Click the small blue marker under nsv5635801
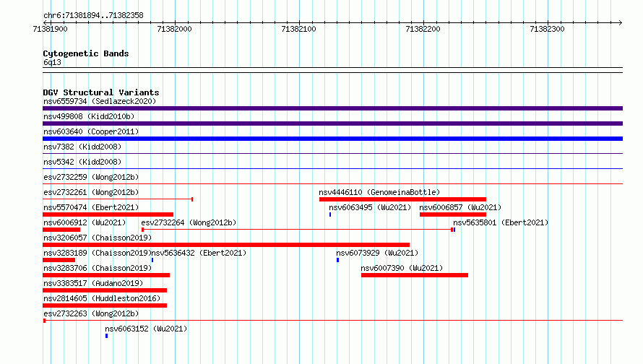 pos(454,230)
